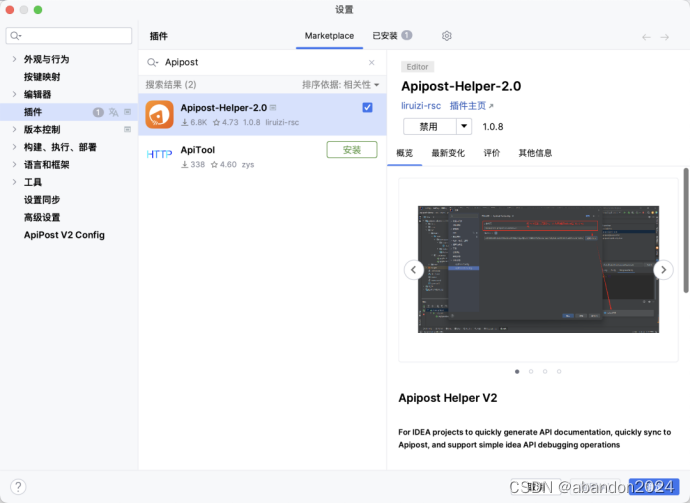This screenshot has height=503, width=690.
Task: Open the 最新变化 tab
Action: click(x=448, y=153)
